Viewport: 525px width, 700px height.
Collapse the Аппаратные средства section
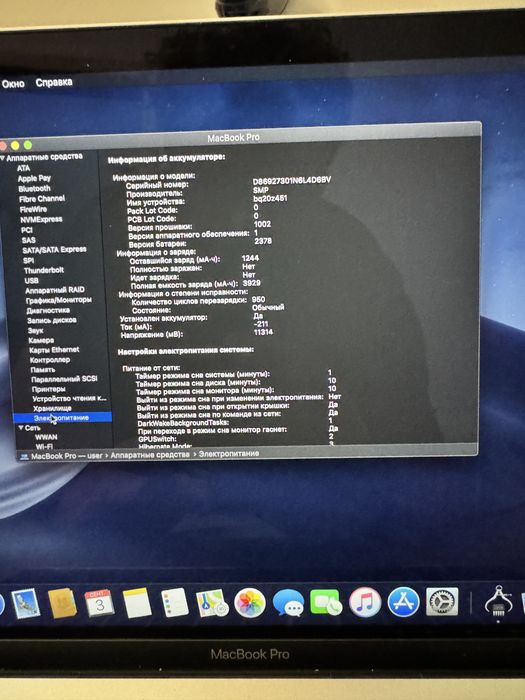(x=3, y=158)
